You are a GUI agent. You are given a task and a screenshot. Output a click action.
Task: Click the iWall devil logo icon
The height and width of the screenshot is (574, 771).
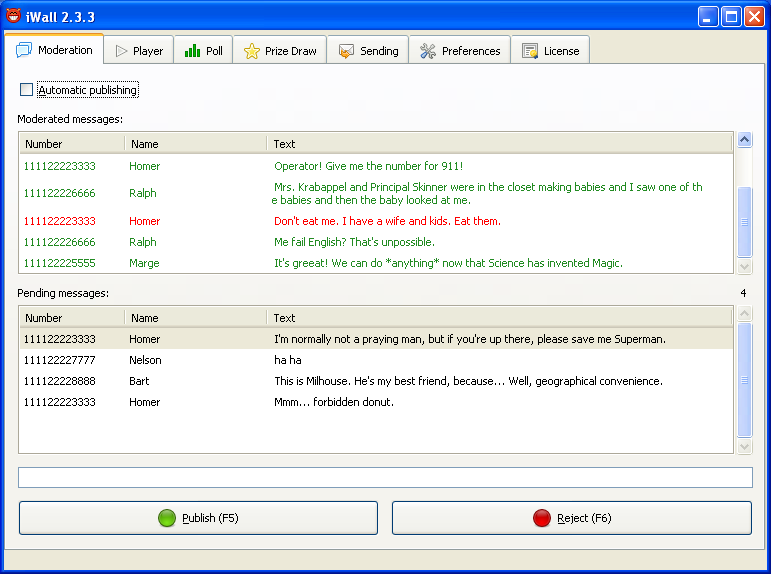13,15
